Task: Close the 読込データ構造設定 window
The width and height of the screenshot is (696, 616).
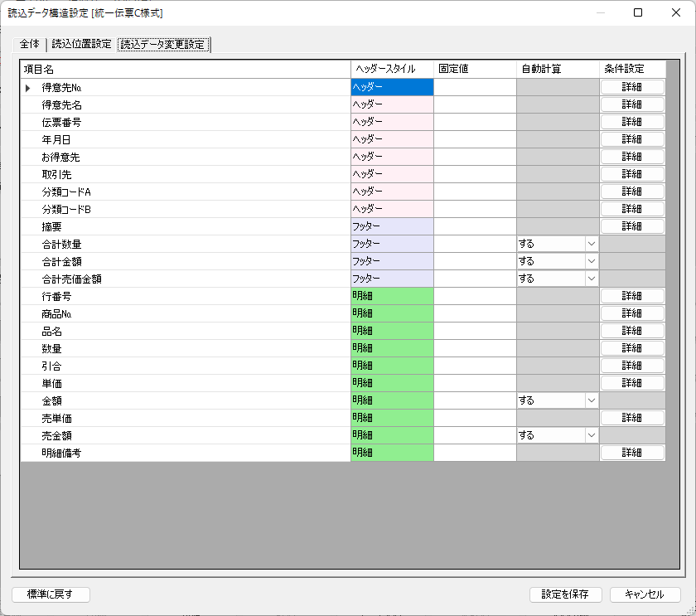Action: click(676, 12)
